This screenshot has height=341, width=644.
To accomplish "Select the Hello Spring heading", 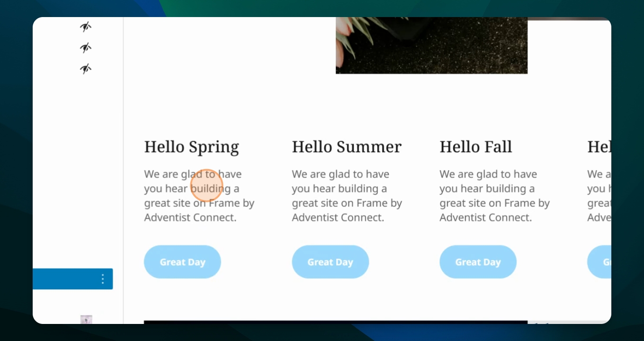I will click(x=191, y=147).
